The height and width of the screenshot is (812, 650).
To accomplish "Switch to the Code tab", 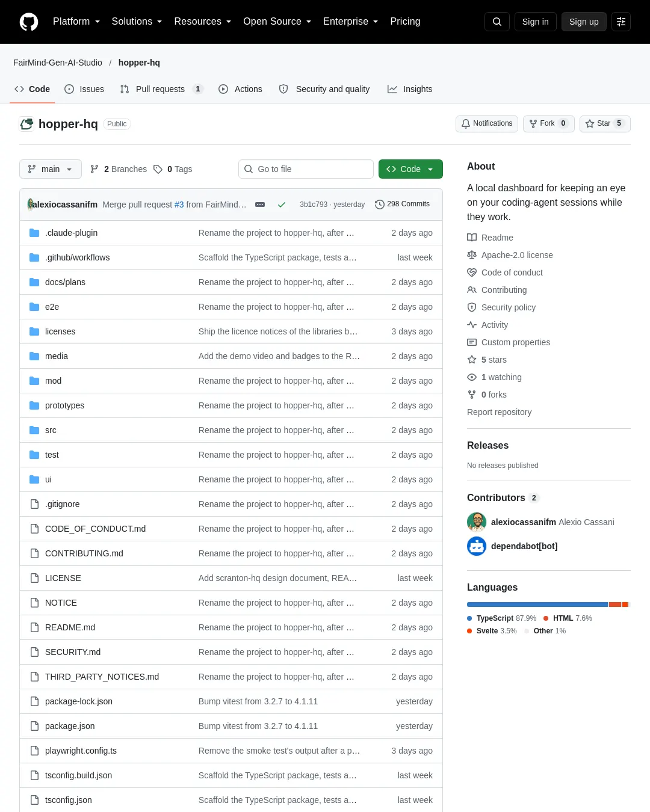I will 32,89.
